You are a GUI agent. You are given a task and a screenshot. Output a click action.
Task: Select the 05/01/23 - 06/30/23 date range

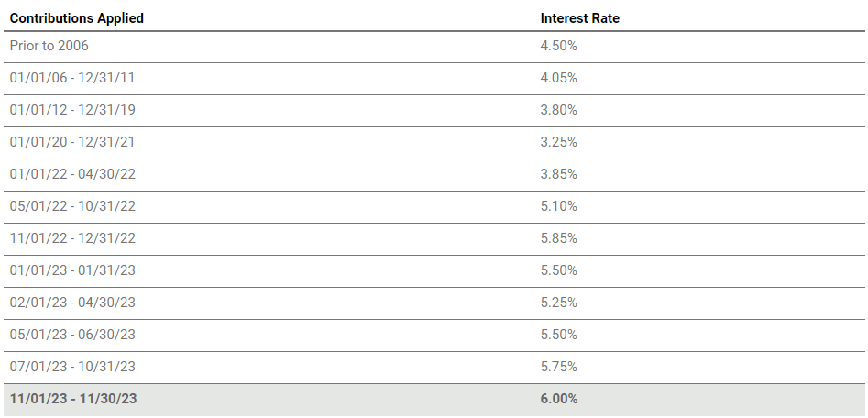coord(72,335)
